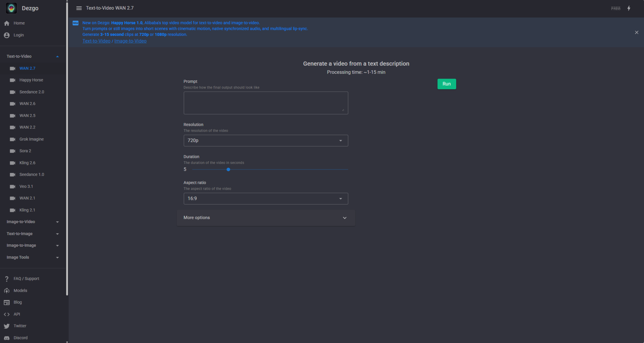
Task: Expand the More options panel
Action: click(x=266, y=218)
